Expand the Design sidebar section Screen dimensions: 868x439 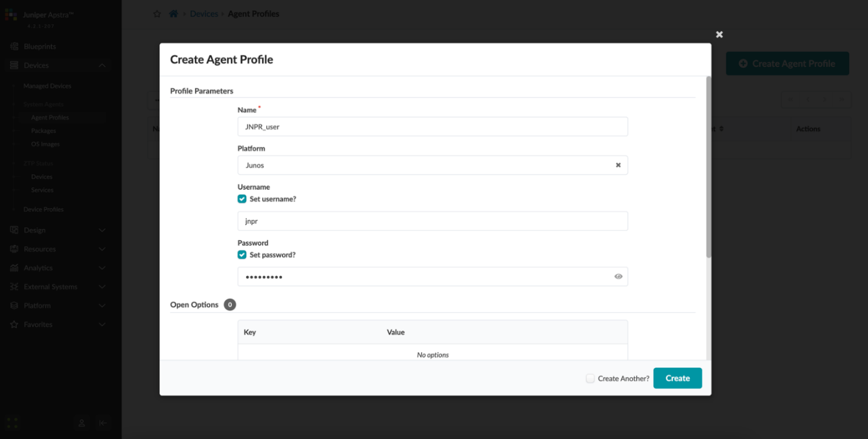102,230
